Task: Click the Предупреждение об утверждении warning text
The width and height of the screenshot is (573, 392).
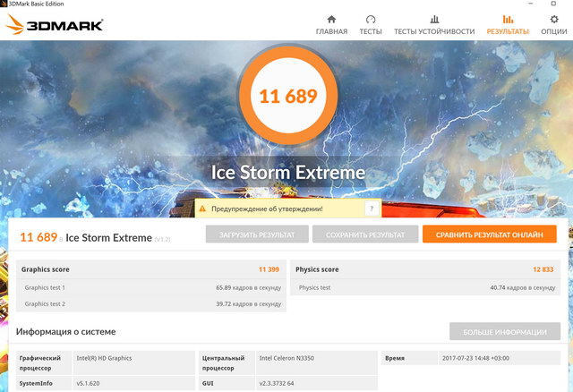Action: [x=267, y=209]
